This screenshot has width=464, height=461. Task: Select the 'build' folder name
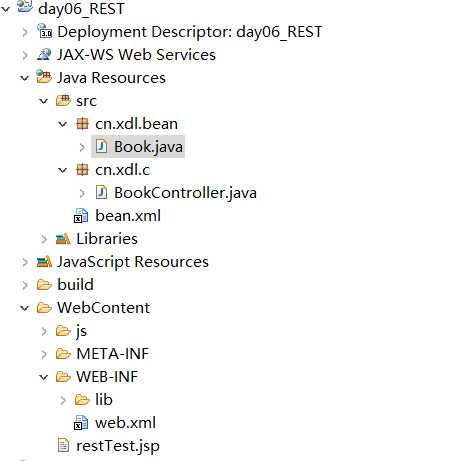click(76, 285)
